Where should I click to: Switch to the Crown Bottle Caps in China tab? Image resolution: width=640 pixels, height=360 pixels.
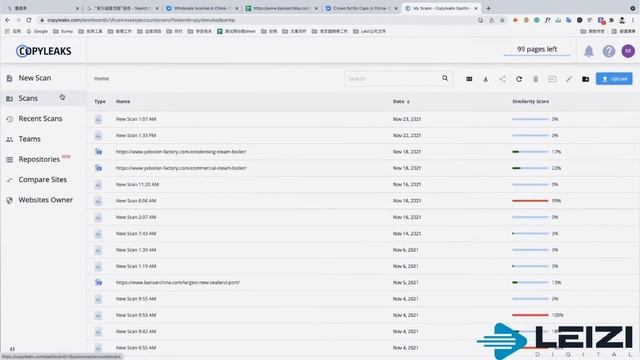coord(361,8)
